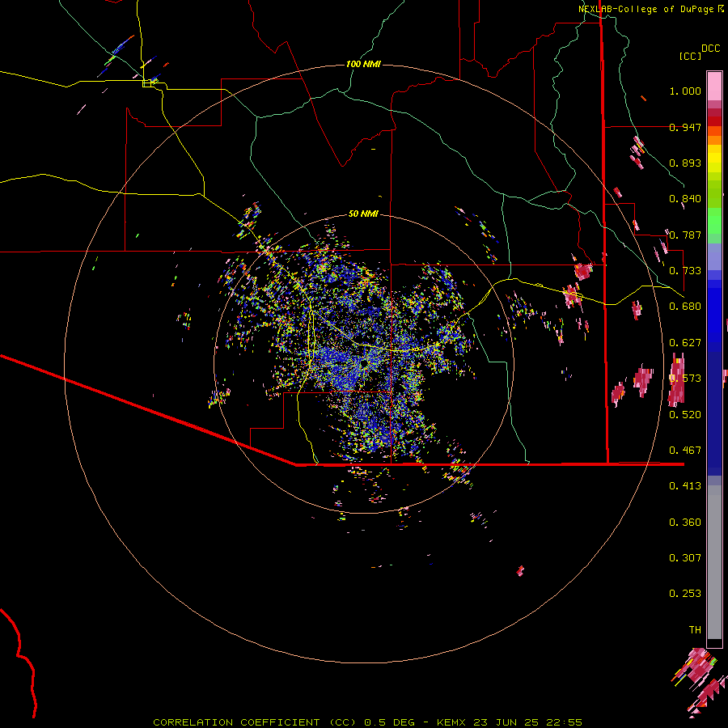The image size is (728, 728).
Task: Click the TH threshold label
Action: tap(695, 629)
